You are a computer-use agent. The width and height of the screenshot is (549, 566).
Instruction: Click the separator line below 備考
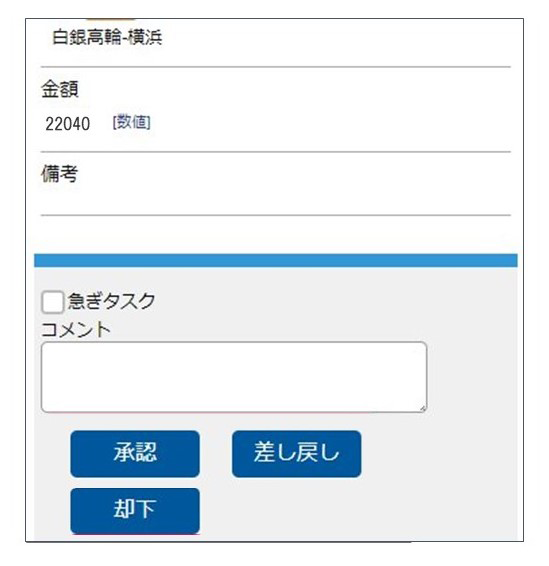(x=276, y=215)
